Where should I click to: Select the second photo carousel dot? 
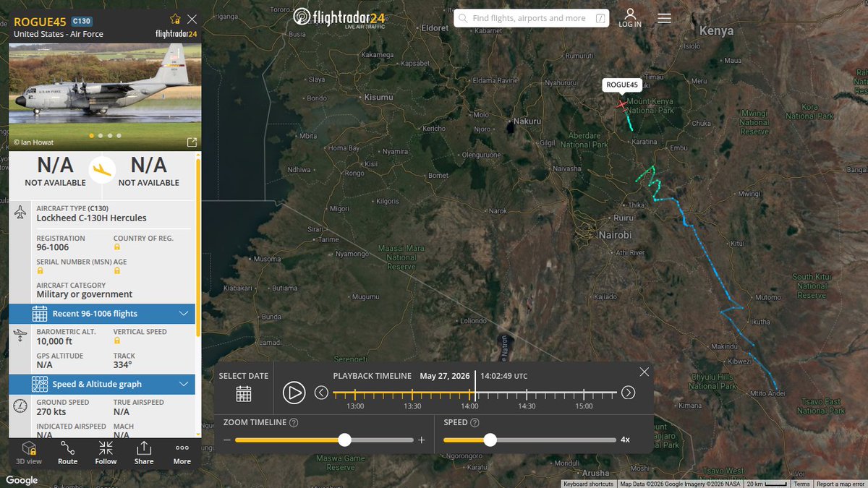point(101,135)
